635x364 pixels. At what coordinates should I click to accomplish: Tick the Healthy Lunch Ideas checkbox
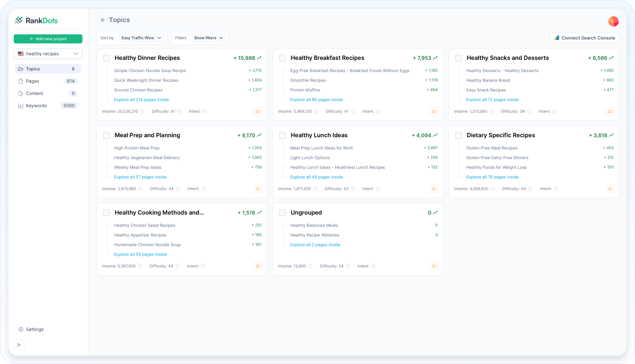click(x=282, y=135)
